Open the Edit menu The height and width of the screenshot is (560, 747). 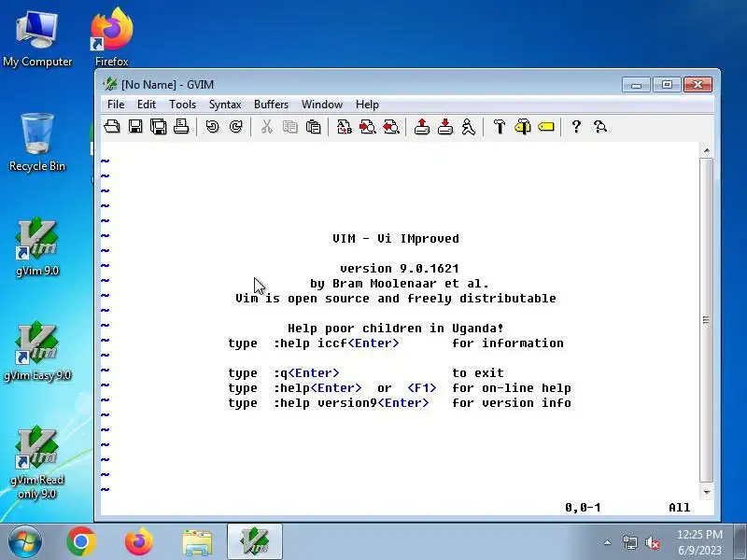click(147, 105)
